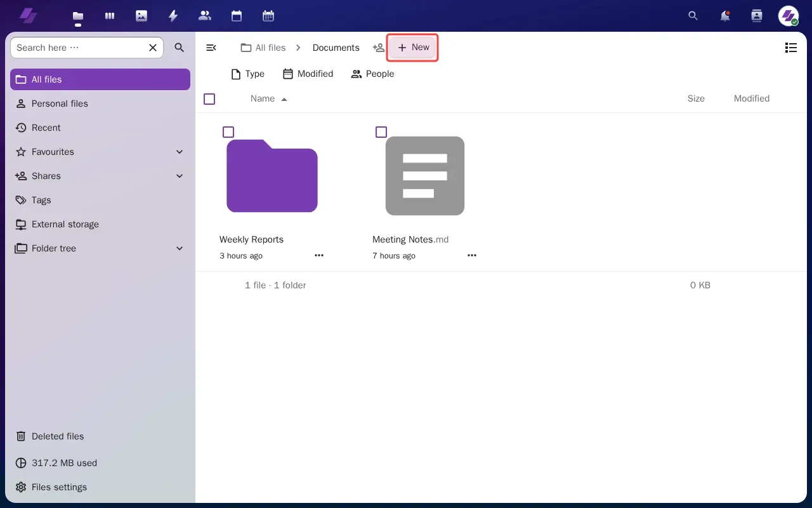Check the select-all files checkbox

tap(209, 99)
